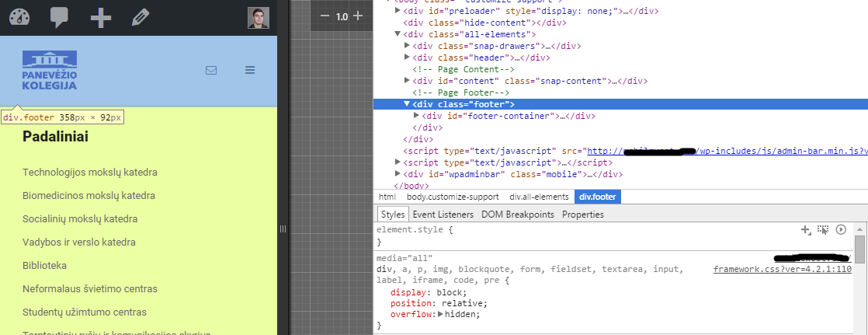Select div.all-elements breadcrumb

click(x=539, y=197)
